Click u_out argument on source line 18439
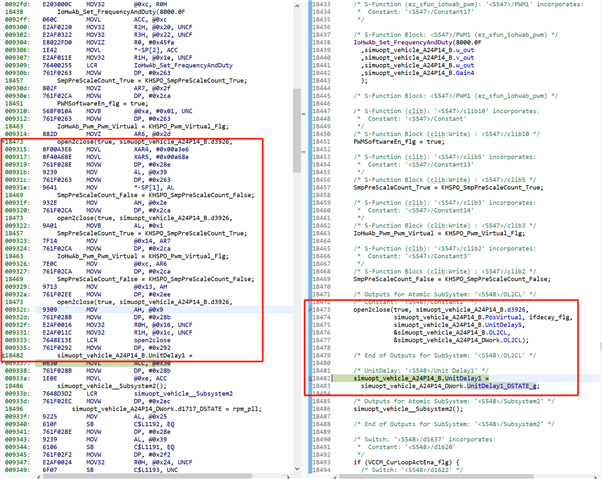 pyautogui.click(x=465, y=50)
